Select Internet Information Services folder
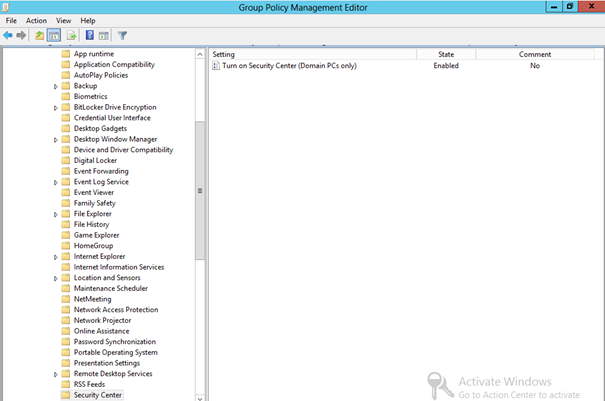The height and width of the screenshot is (401, 605). tap(119, 267)
